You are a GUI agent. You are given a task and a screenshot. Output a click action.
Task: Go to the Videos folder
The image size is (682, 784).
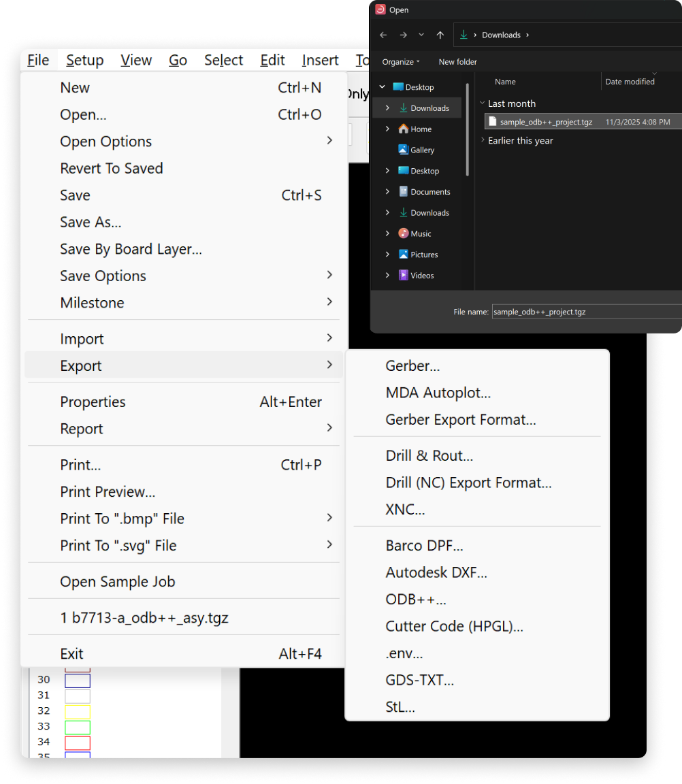click(x=421, y=276)
